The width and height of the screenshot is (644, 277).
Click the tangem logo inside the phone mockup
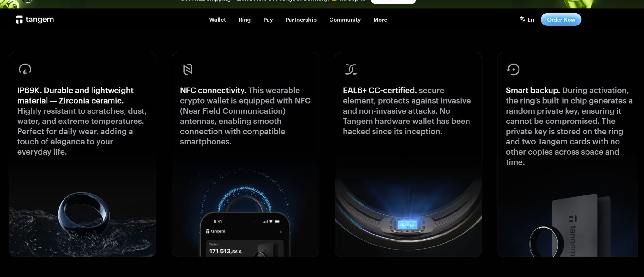click(x=215, y=231)
